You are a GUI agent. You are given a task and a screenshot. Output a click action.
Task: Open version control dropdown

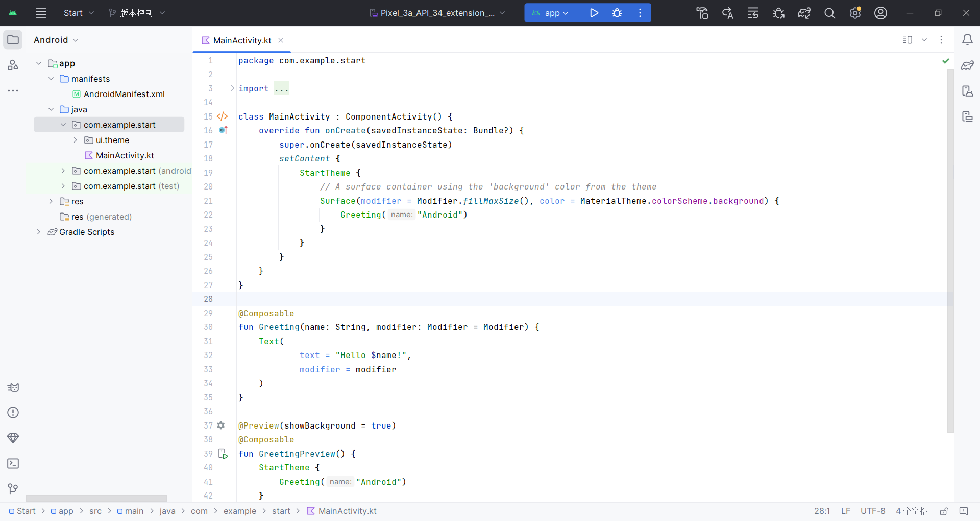(137, 13)
